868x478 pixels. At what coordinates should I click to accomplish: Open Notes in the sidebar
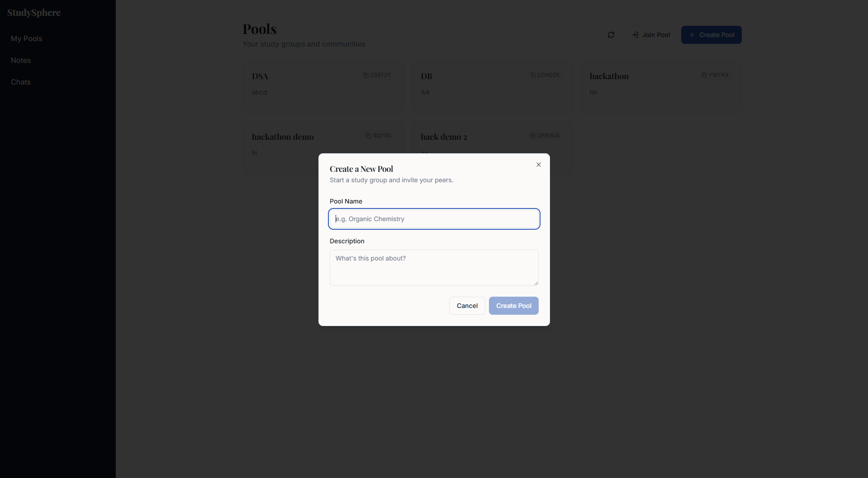pyautogui.click(x=21, y=61)
